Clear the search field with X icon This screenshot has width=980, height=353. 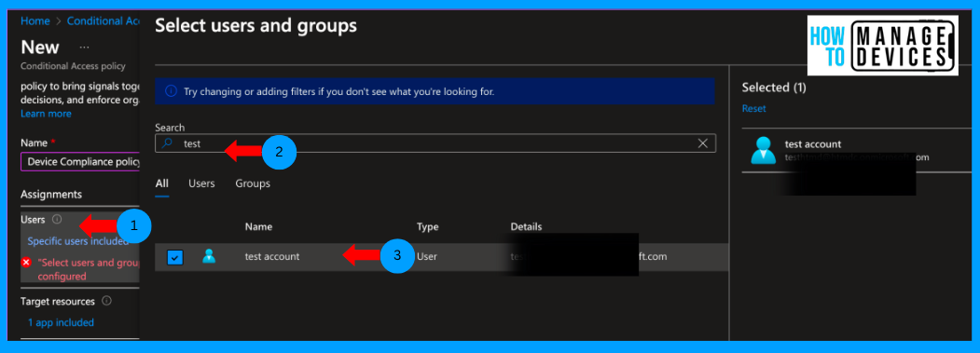pos(702,143)
